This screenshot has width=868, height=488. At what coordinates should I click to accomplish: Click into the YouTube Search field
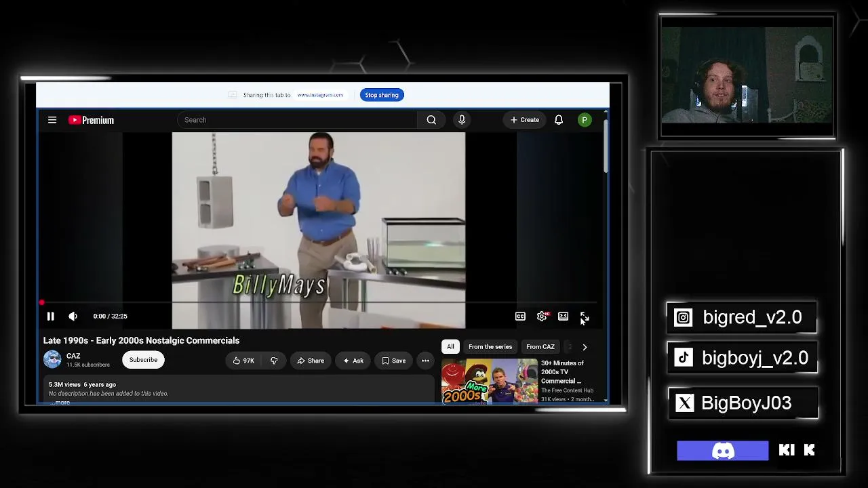(x=297, y=120)
